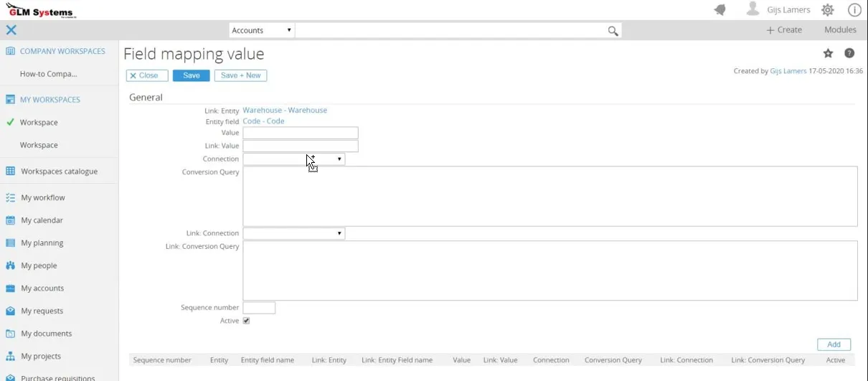The image size is (868, 381).
Task: Open My calendar in sidebar
Action: pyautogui.click(x=42, y=220)
